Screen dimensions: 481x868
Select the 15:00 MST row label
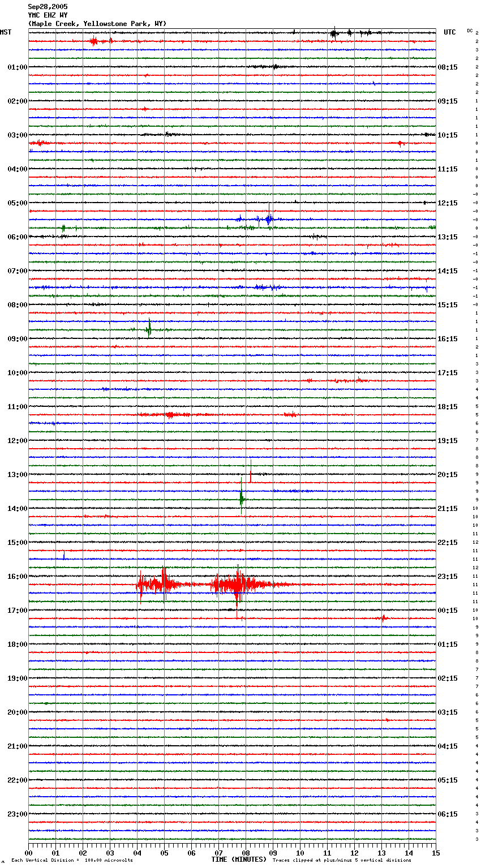point(18,543)
